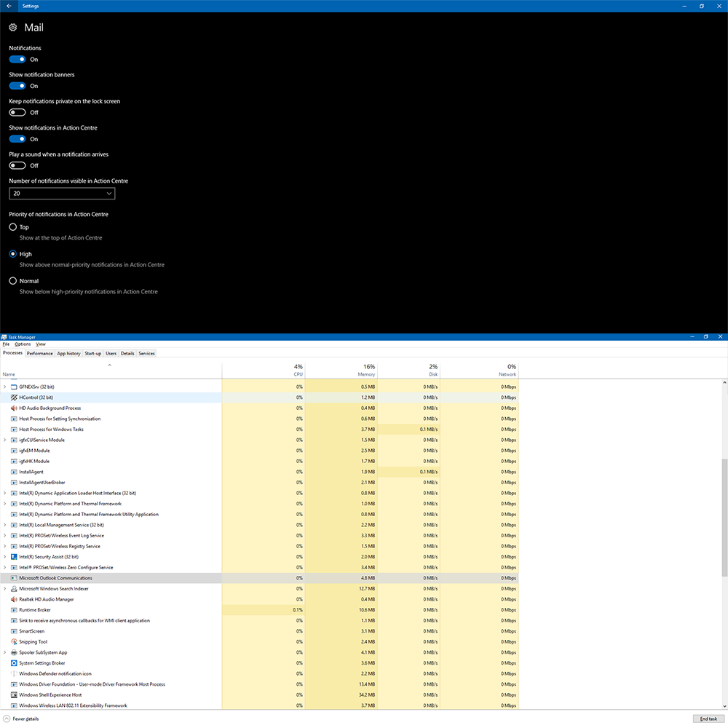Click the Snipping Tool scissors icon
Image resolution: width=728 pixels, height=728 pixels.
(x=14, y=642)
